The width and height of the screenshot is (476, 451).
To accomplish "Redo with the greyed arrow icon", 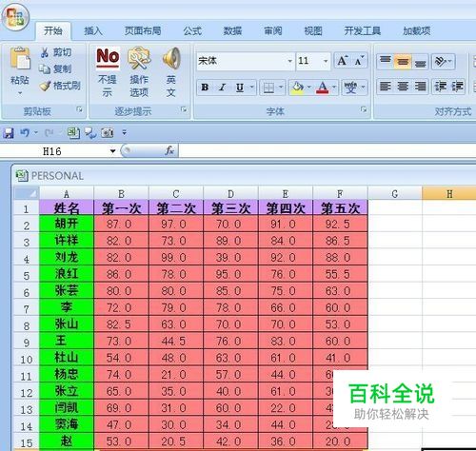I will [x=49, y=133].
